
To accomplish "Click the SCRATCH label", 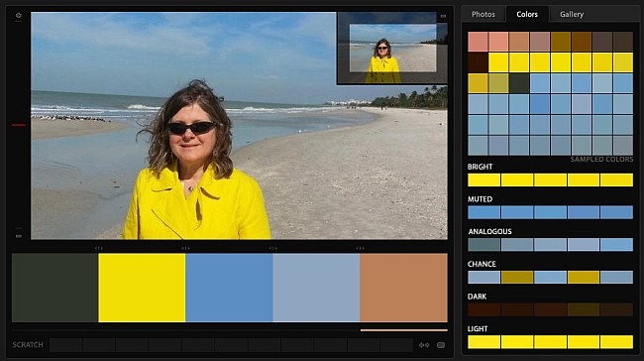I will [28, 345].
